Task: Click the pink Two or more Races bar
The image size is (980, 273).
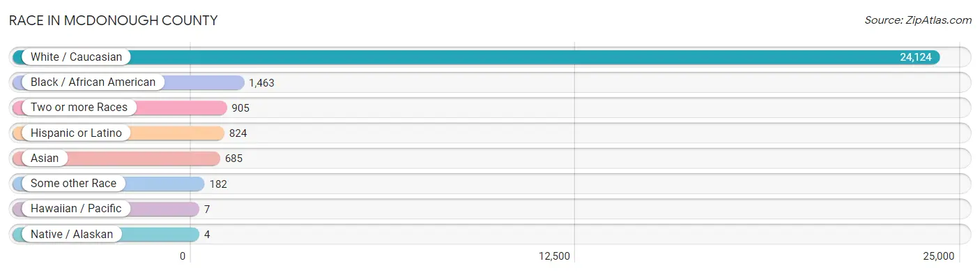Action: point(120,108)
